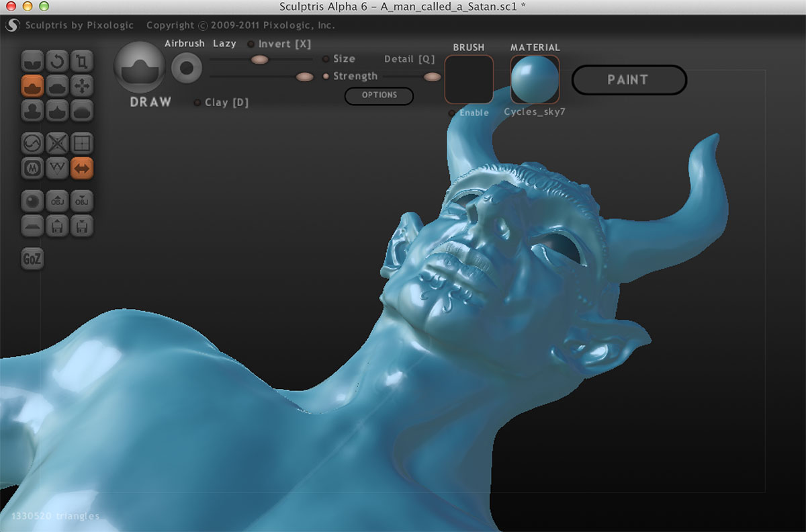Select the Flatten brush tool
The height and width of the screenshot is (532, 806).
(x=57, y=86)
